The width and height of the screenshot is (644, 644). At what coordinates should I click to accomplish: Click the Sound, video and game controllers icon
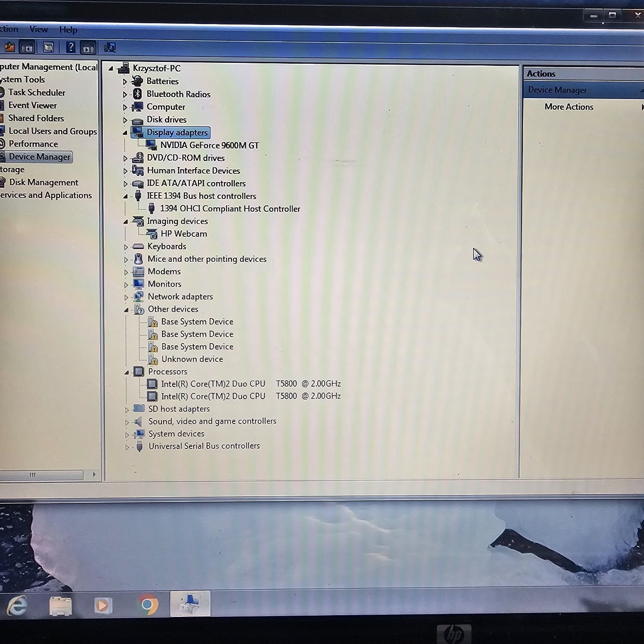click(x=138, y=421)
